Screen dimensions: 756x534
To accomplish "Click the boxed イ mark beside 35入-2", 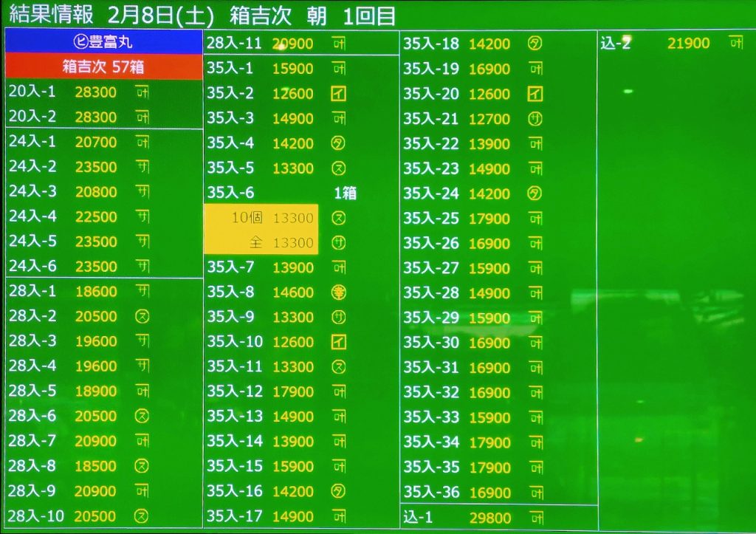I will tap(339, 94).
